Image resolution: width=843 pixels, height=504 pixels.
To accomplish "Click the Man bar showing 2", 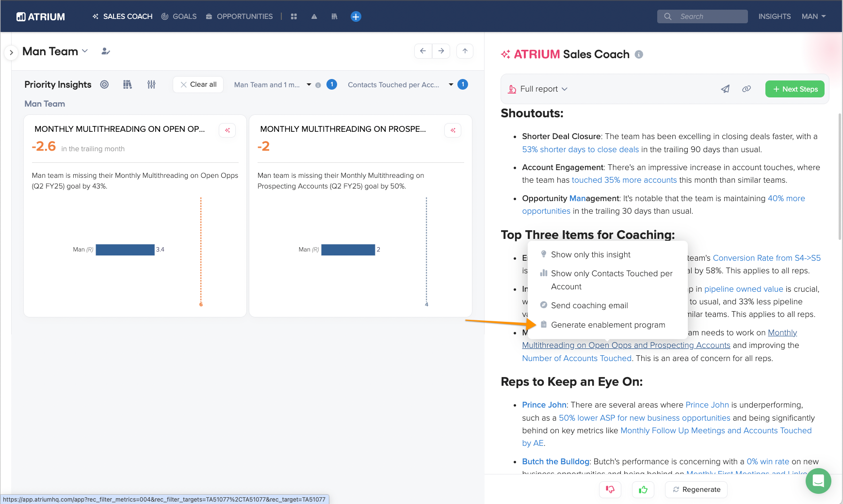I will point(348,250).
